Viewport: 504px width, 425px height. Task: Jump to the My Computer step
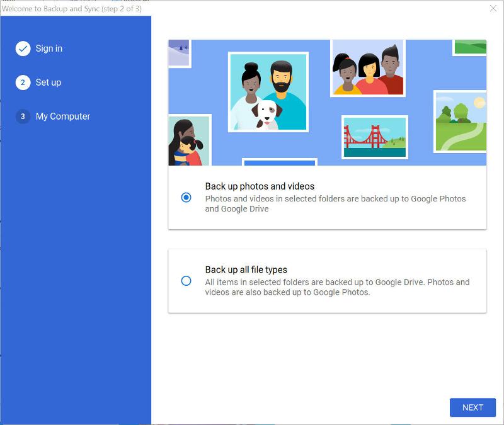(x=63, y=116)
